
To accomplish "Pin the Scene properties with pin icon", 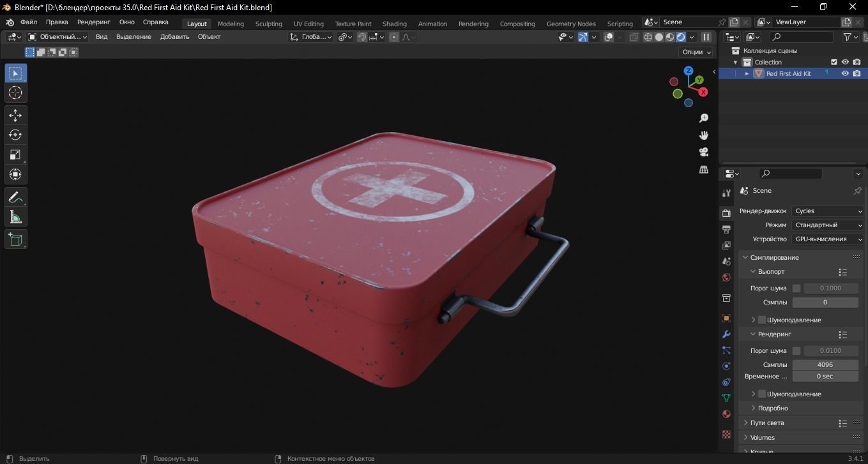I will coord(858,191).
